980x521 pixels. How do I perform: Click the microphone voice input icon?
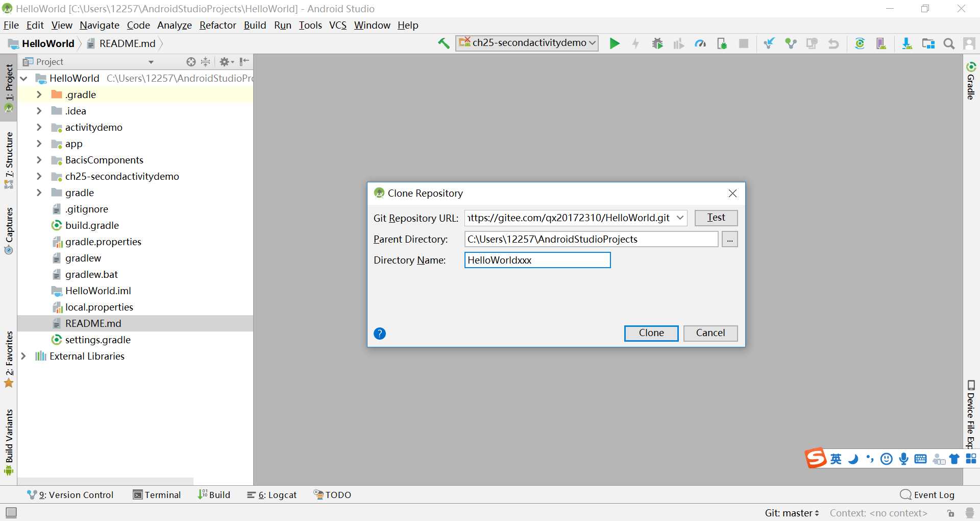(903, 459)
